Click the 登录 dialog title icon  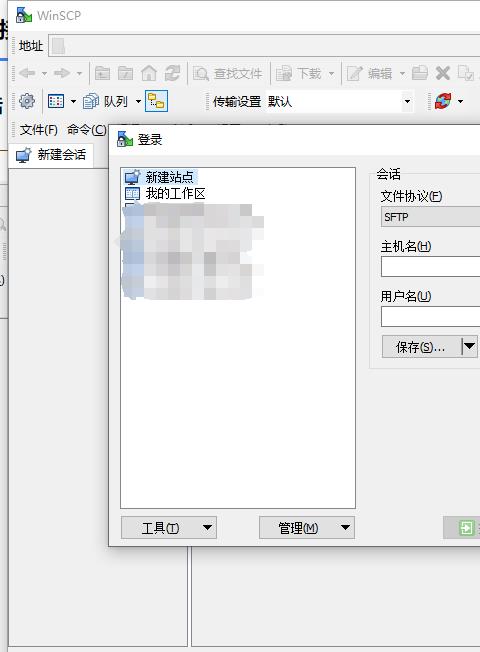click(x=125, y=139)
